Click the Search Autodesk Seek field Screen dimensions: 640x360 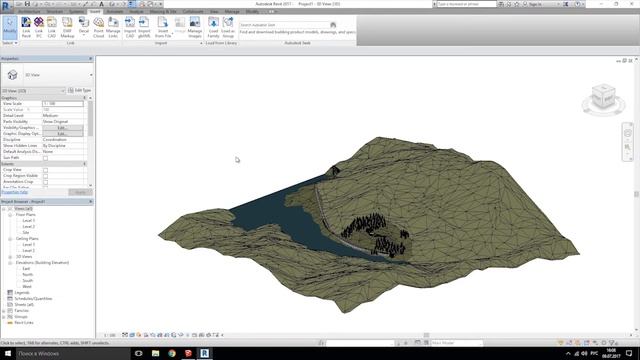coord(284,25)
